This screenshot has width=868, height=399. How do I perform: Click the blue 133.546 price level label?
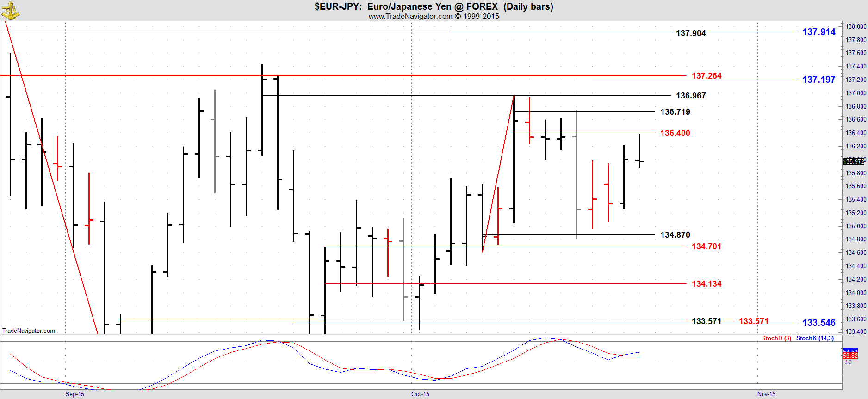pyautogui.click(x=818, y=323)
